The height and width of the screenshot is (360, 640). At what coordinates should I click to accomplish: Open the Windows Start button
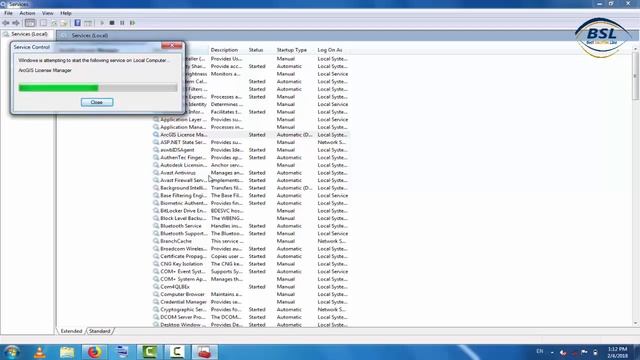click(x=11, y=352)
